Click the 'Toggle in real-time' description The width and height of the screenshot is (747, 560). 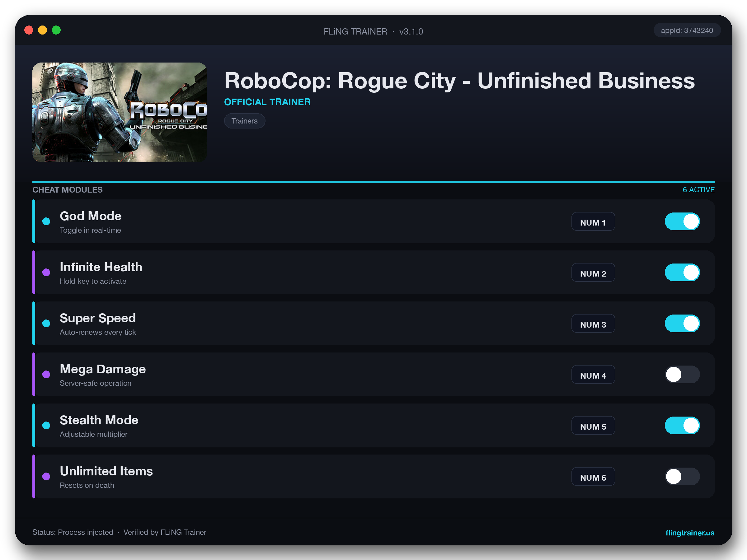point(91,230)
